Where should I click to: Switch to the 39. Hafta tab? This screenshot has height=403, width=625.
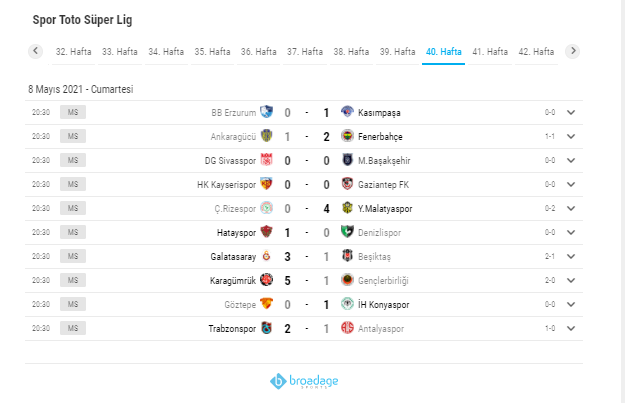397,51
